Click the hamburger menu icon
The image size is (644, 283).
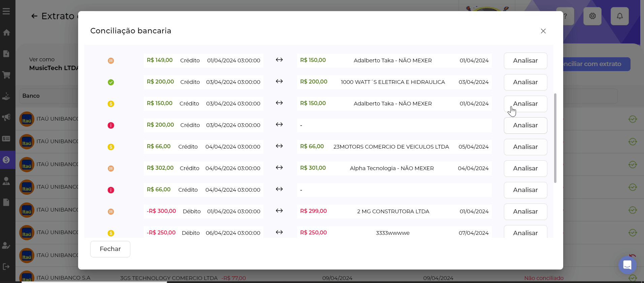tap(6, 11)
